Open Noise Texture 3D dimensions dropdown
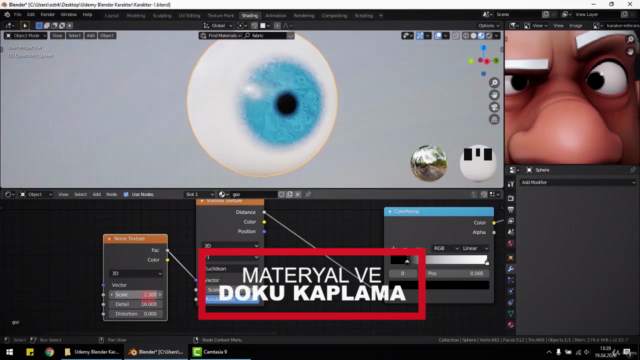Viewport: 640px width, 360px height. [x=136, y=273]
